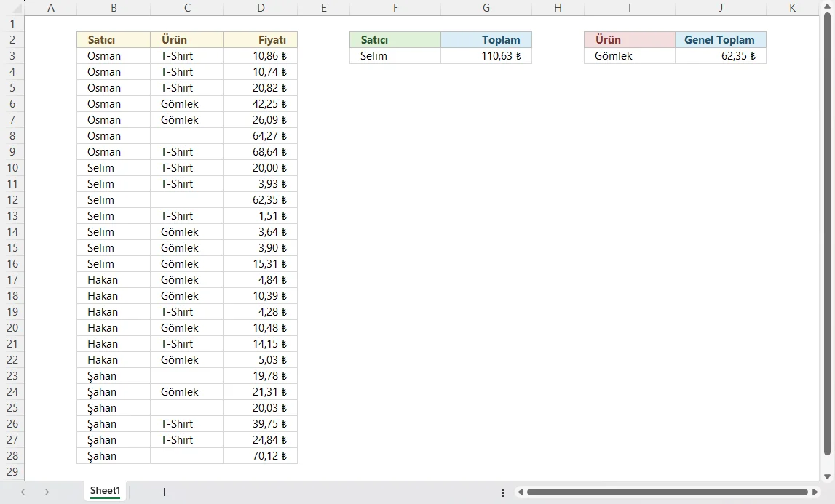Select the empty product cell in row 8
Viewport: 835px width, 504px height.
click(187, 136)
